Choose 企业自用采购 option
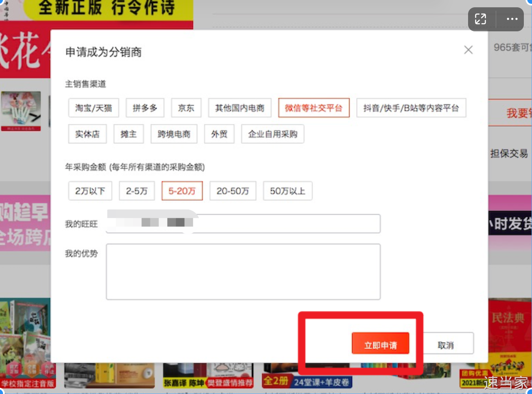The height and width of the screenshot is (394, 532). coord(273,134)
